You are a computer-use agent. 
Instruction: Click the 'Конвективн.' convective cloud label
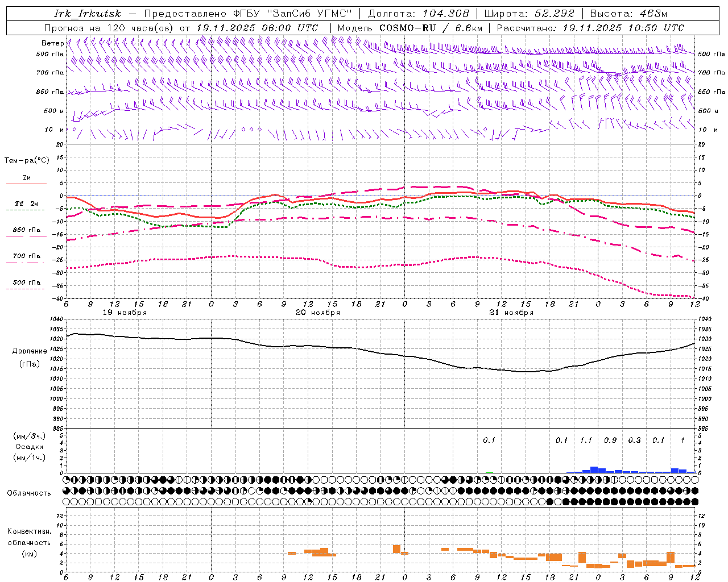coord(29,531)
